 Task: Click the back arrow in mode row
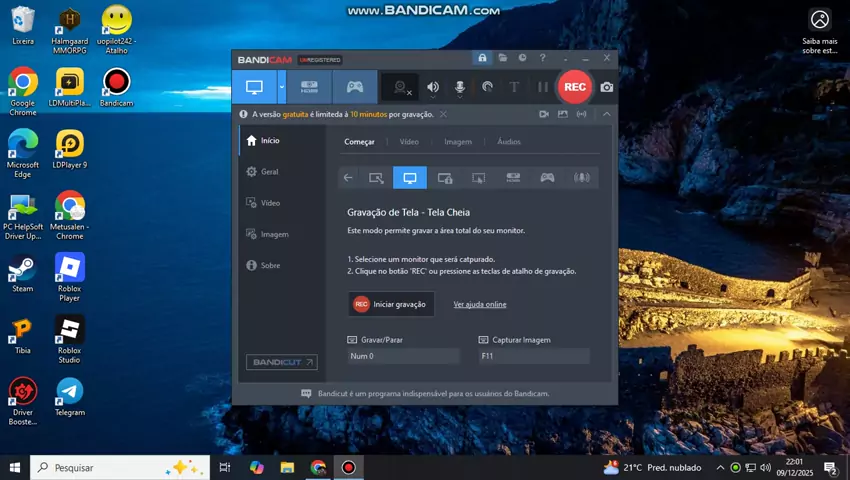pyautogui.click(x=348, y=178)
